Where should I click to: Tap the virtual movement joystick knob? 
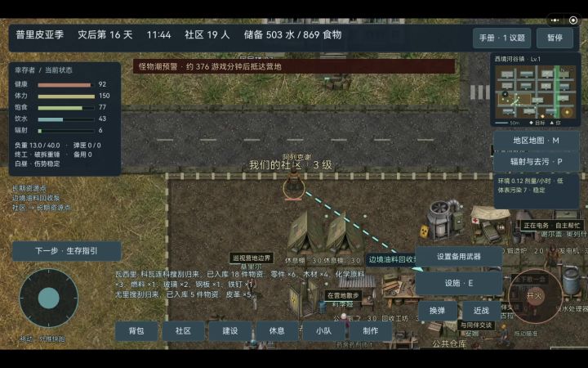(x=49, y=298)
